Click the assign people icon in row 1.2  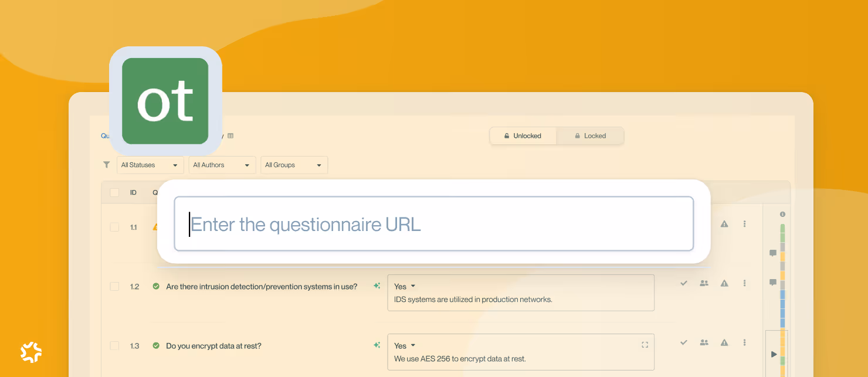pyautogui.click(x=704, y=283)
